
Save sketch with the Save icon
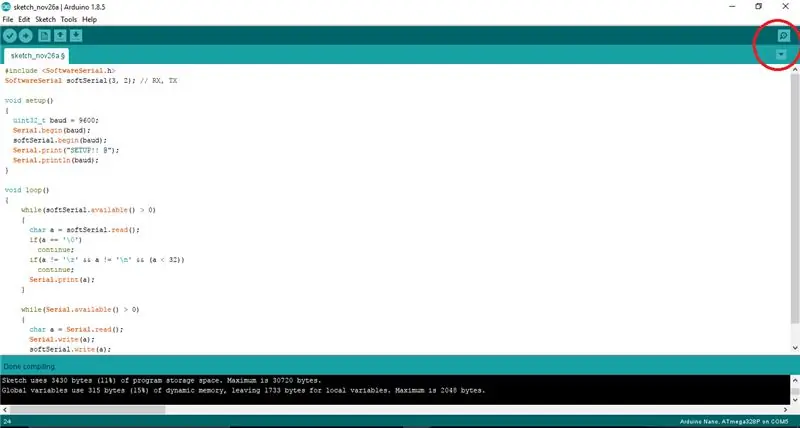(x=76, y=36)
